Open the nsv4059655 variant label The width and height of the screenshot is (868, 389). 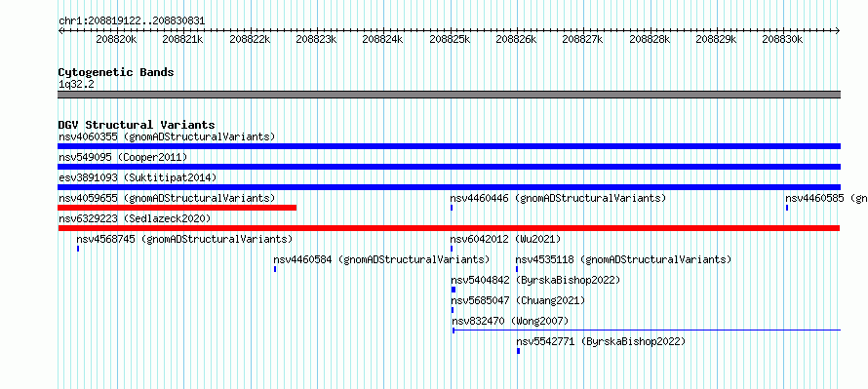167,198
